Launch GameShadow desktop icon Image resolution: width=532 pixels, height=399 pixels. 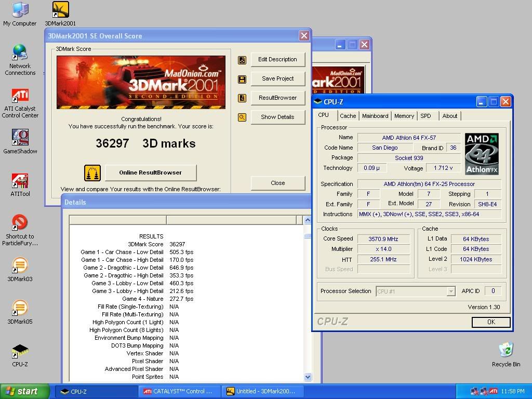click(x=20, y=139)
